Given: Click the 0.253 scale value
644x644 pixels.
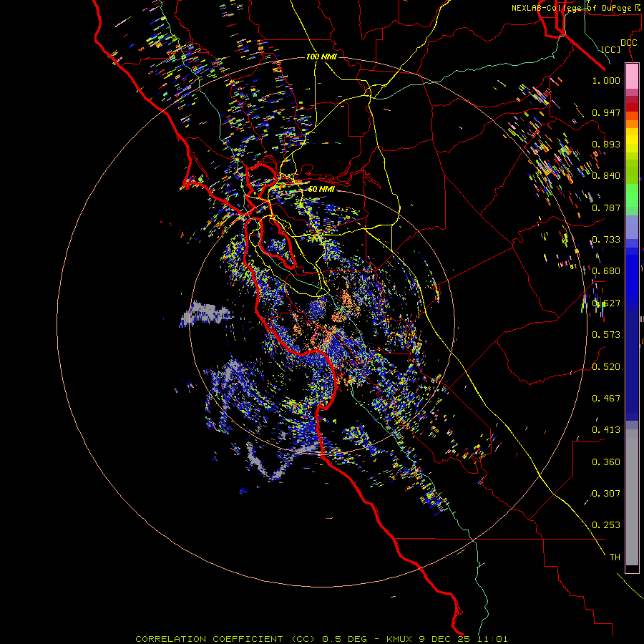Looking at the screenshot, I should pos(606,525).
